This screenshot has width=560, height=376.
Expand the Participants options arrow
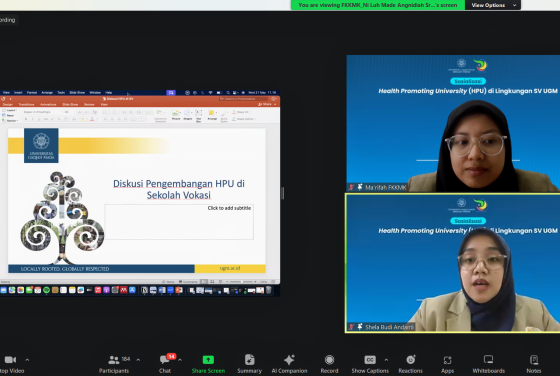138,360
